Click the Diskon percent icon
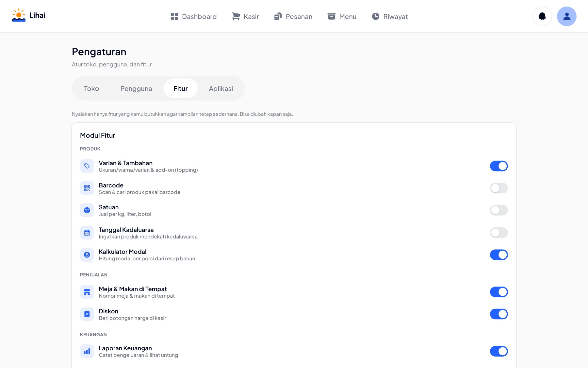The image size is (588, 368). [x=87, y=314]
